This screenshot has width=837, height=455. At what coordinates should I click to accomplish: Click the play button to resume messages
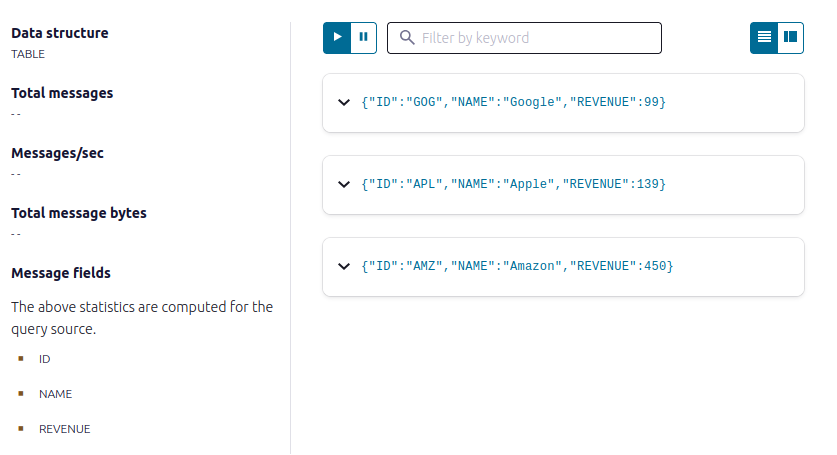pos(337,37)
